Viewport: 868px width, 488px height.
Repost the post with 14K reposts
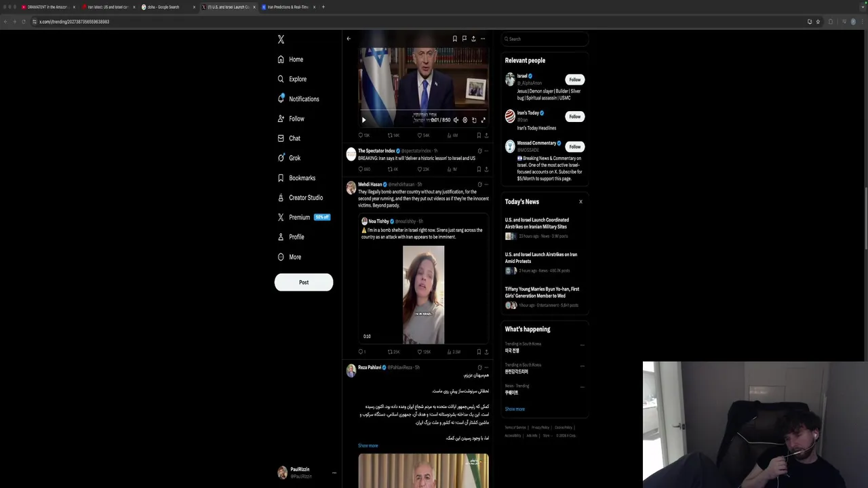tap(393, 136)
